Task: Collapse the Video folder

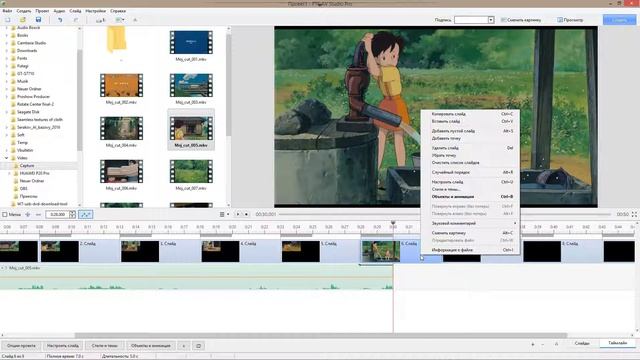Action: tap(7, 158)
